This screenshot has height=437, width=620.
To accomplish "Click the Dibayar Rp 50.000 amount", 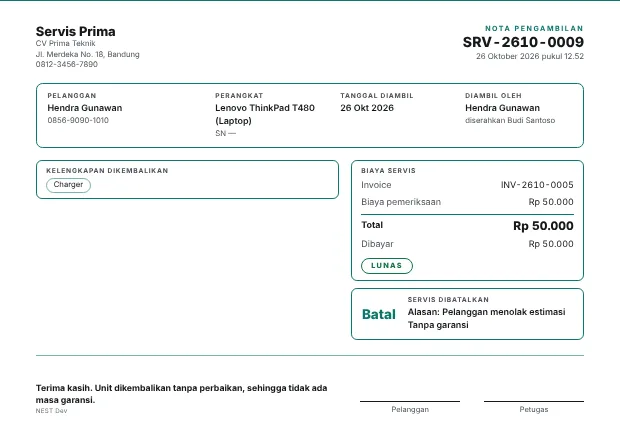I will pos(551,244).
